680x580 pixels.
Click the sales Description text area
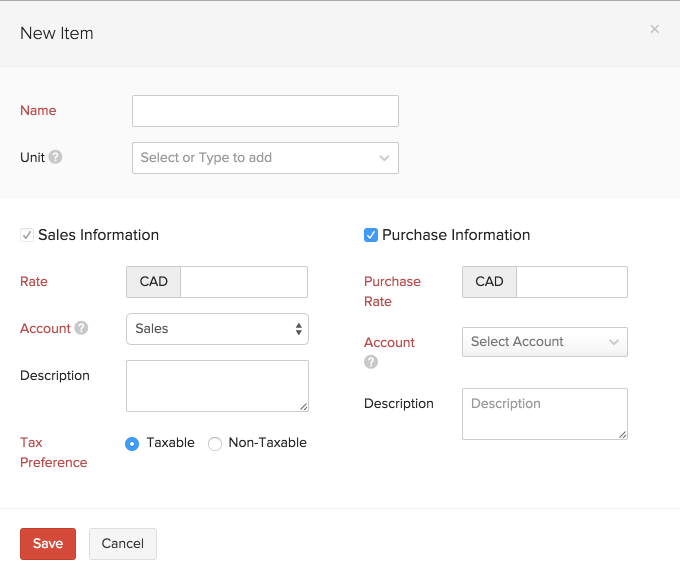point(217,386)
